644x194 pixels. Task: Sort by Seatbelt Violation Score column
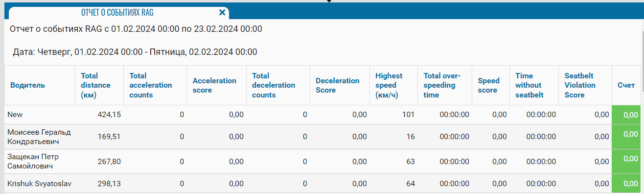pyautogui.click(x=580, y=85)
